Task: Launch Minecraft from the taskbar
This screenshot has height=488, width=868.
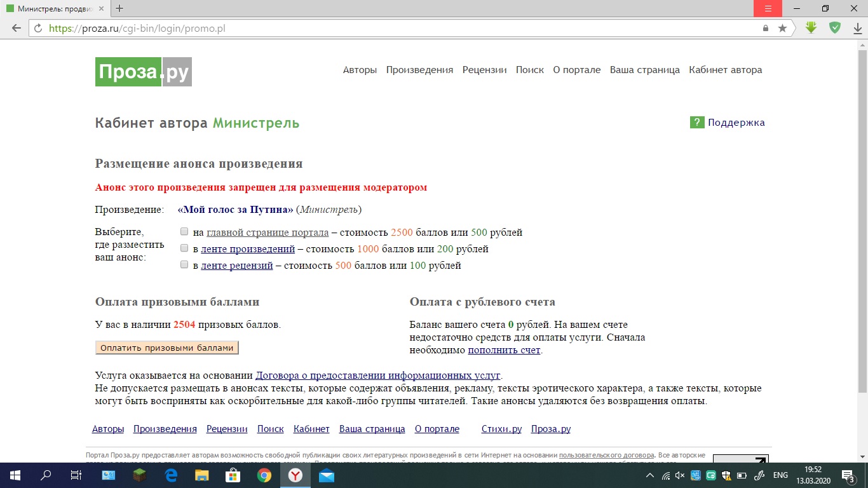Action: pyautogui.click(x=139, y=475)
